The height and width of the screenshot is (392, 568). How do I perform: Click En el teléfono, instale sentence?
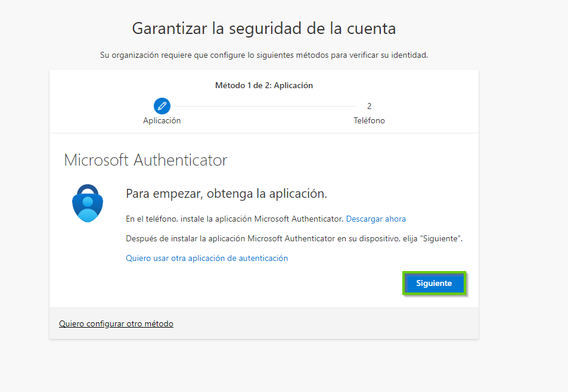point(234,219)
